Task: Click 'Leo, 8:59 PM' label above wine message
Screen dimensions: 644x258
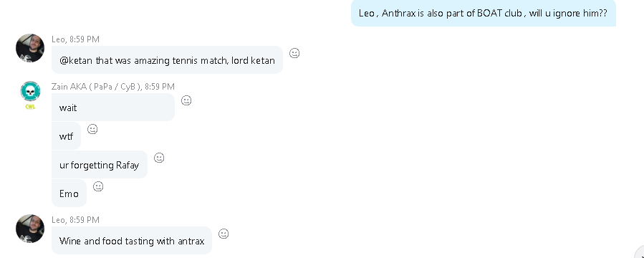Action: coord(75,220)
